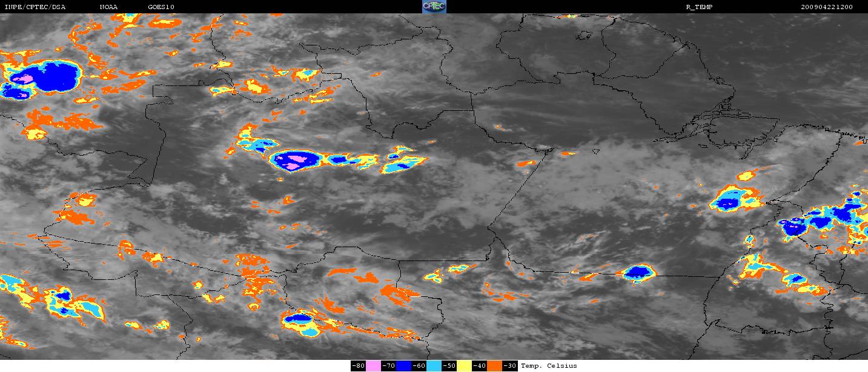The width and height of the screenshot is (868, 372).
Task: Select the cyan legend color swatch
Action: (x=434, y=366)
